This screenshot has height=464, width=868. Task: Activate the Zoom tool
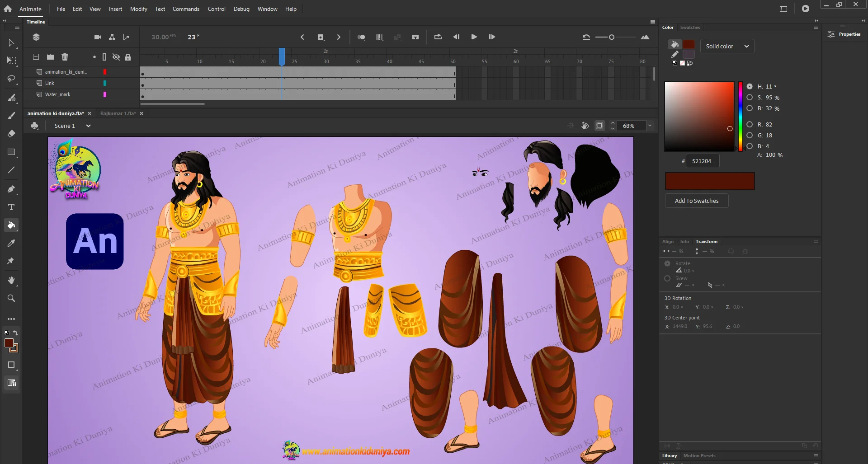11,298
